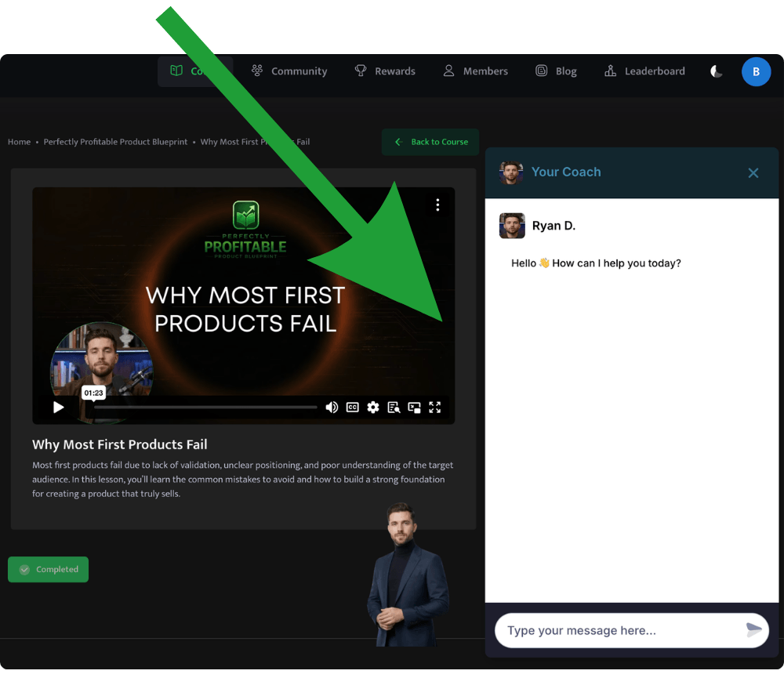Open the Members page

(x=476, y=71)
